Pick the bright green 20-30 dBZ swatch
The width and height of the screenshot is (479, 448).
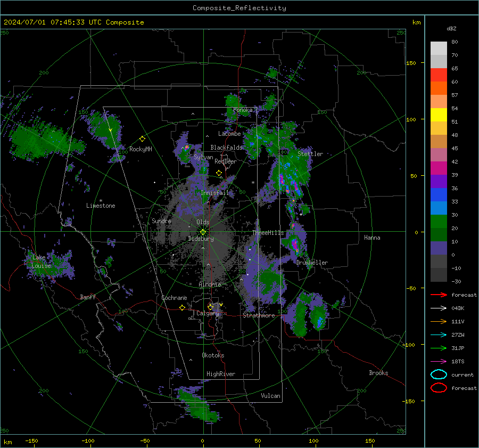[439, 222]
